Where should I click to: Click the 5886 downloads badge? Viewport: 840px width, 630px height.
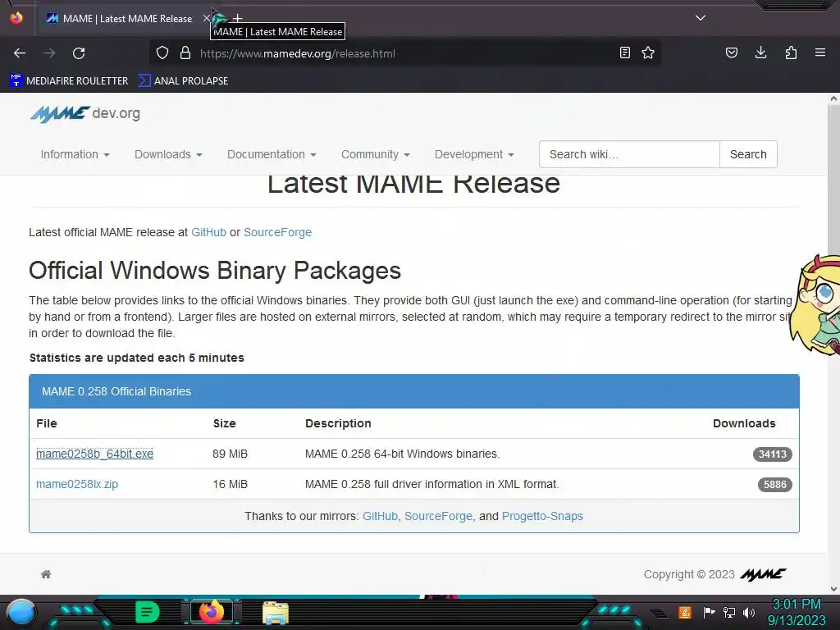point(774,485)
